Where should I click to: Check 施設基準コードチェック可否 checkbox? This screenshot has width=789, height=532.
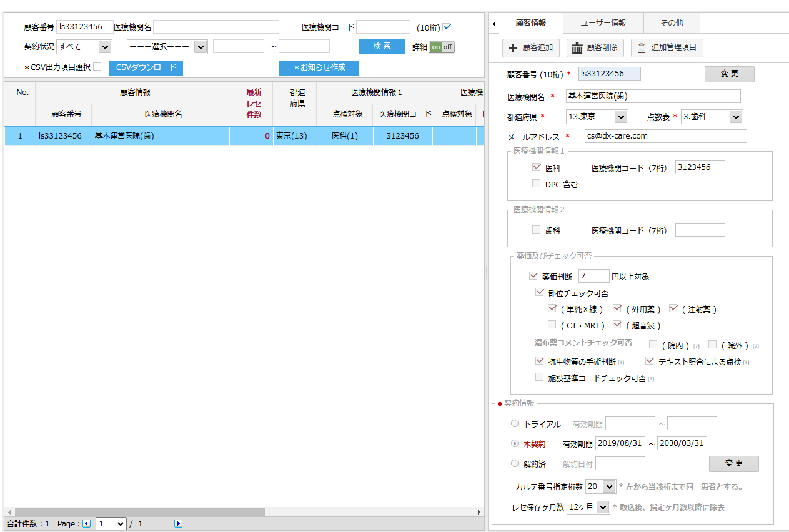tap(540, 377)
